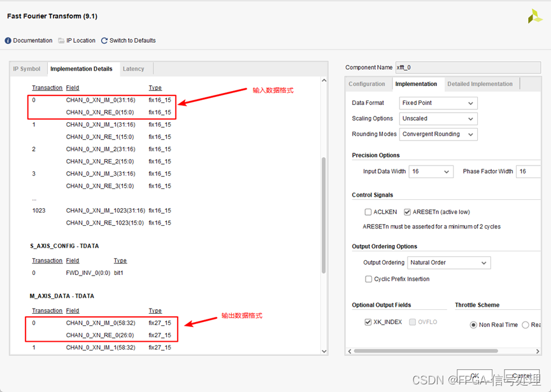Click CHAN_0_XN_RE_1023(15:0) field row
Screen dimensions: 551x392
tap(104, 223)
